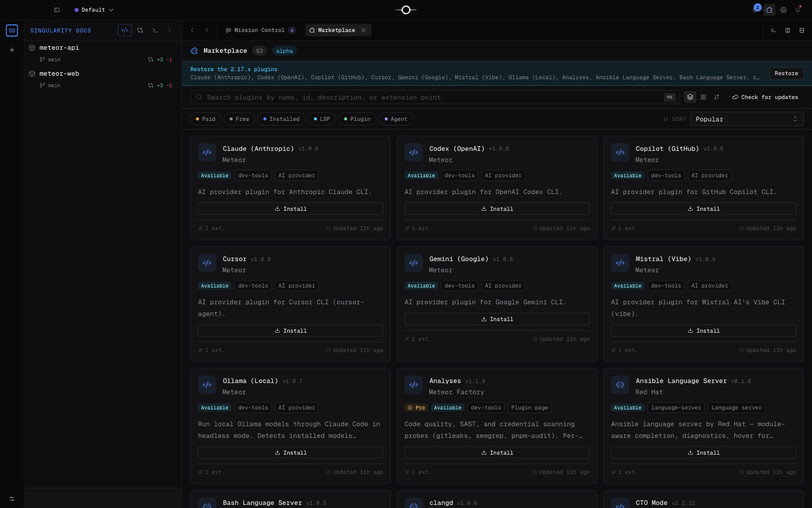
Task: Toggle the Agent filter chip
Action: click(x=396, y=119)
